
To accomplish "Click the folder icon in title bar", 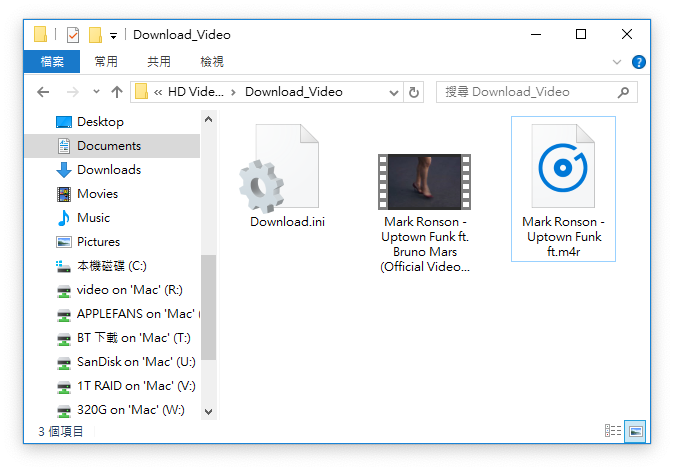I will tap(40, 34).
